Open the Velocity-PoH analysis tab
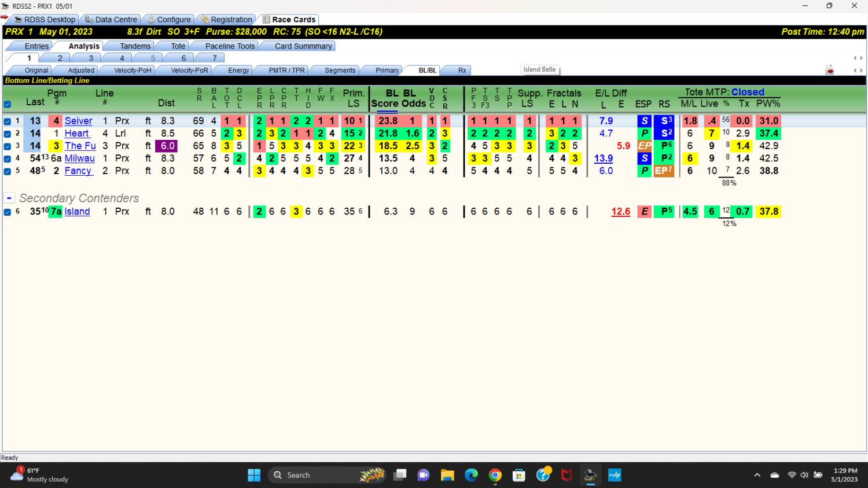This screenshot has height=488, width=868. [x=133, y=71]
